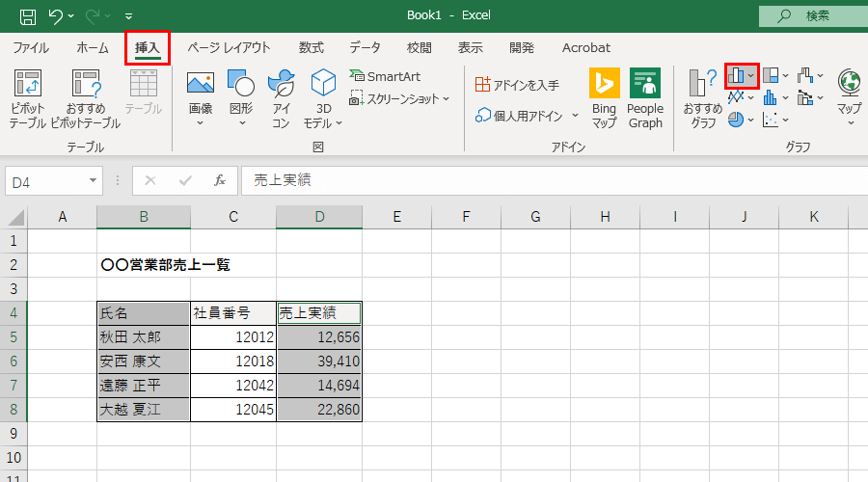Image resolution: width=868 pixels, height=482 pixels.
Task: Open the undo history dropdown arrow
Action: coord(70,16)
